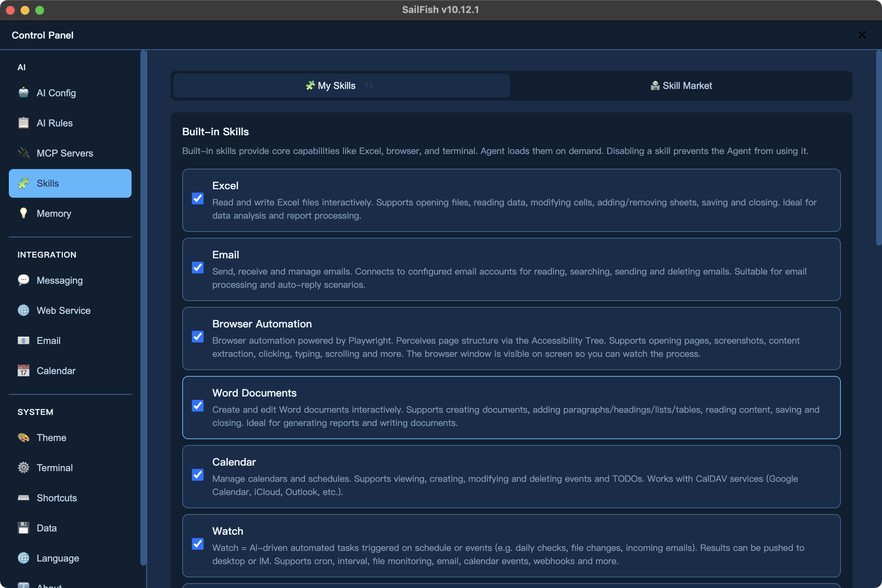Click the Terminal gear icon
This screenshot has height=588, width=882.
[x=23, y=467]
